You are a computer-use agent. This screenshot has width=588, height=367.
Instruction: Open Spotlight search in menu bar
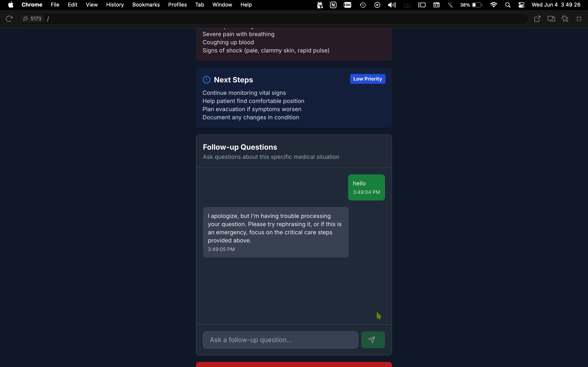click(508, 5)
